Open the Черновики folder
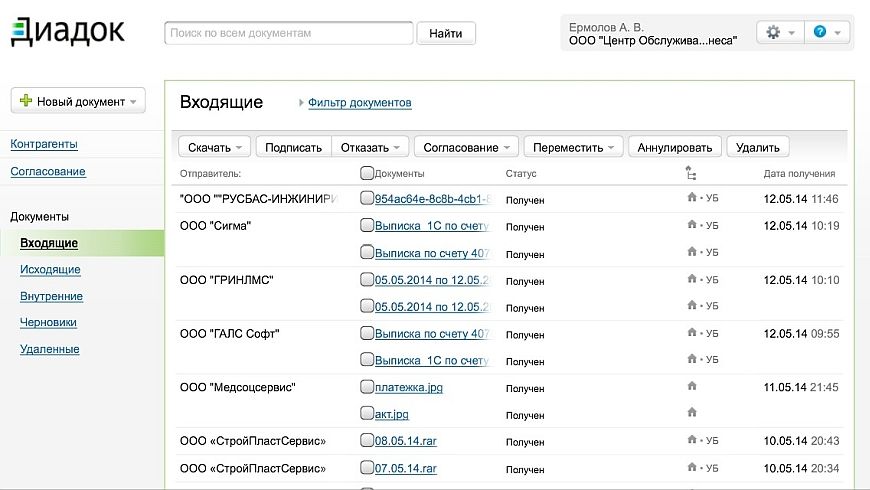The height and width of the screenshot is (490, 870). 48,322
